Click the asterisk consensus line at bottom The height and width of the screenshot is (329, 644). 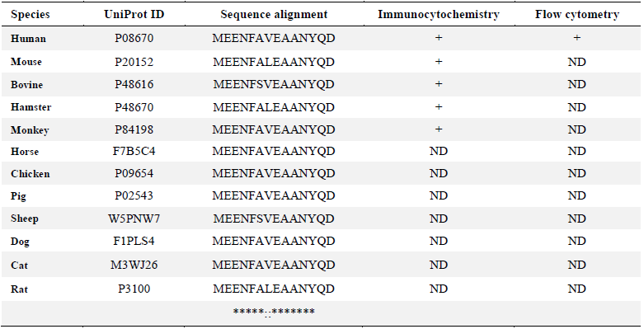coord(274,313)
